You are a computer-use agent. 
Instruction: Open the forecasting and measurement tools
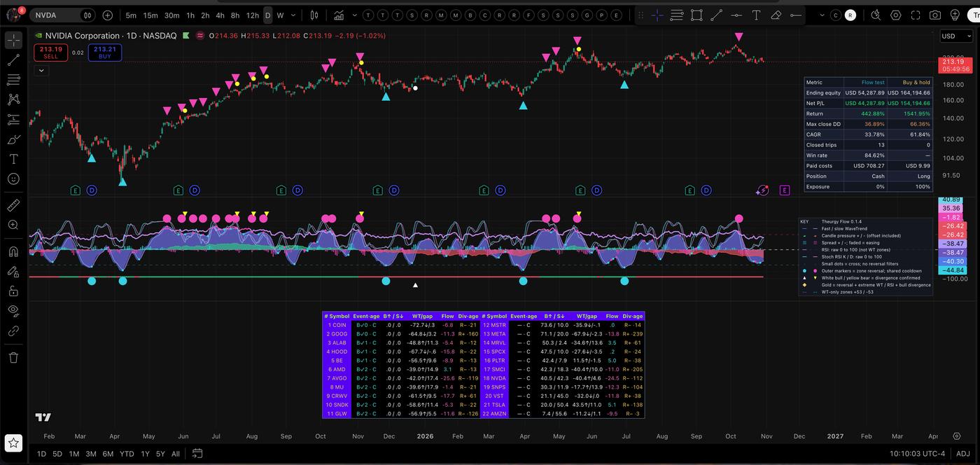pos(13,120)
